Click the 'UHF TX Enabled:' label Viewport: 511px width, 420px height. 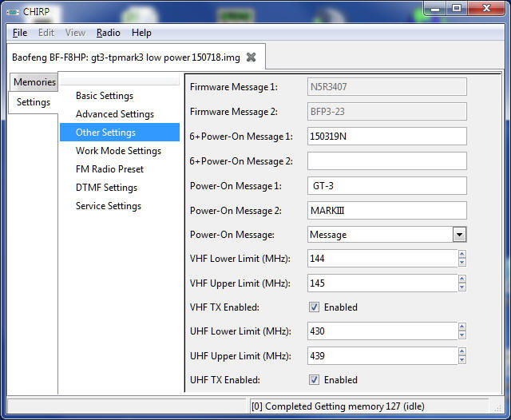(225, 380)
